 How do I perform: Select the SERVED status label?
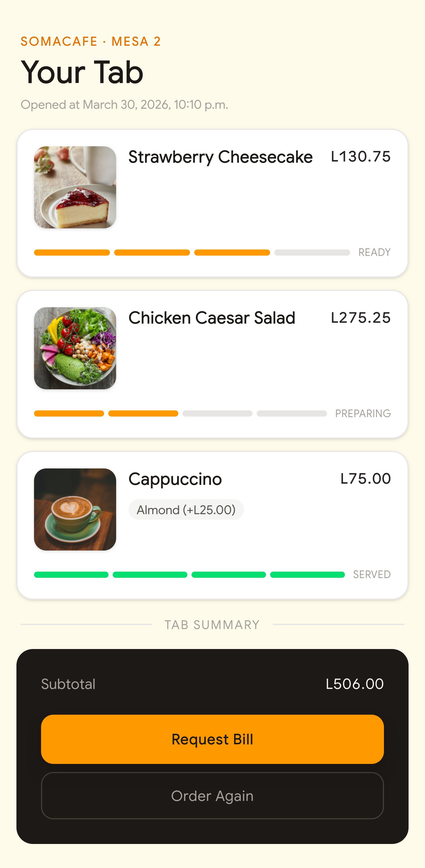tap(371, 575)
